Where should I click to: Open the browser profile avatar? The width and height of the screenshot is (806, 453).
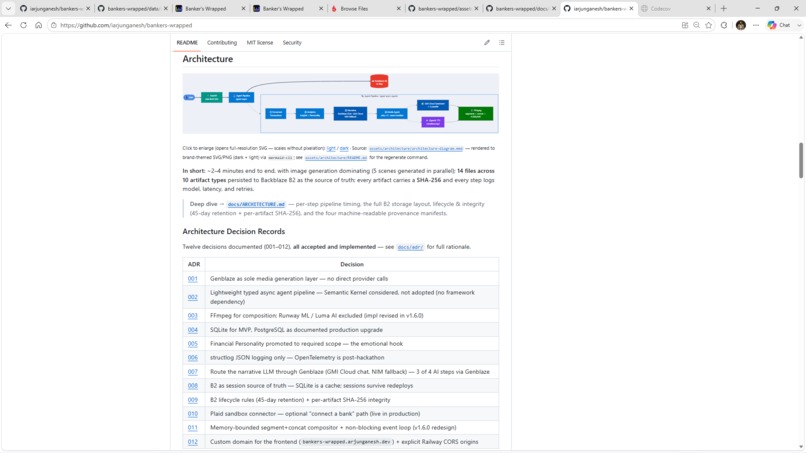(741, 25)
